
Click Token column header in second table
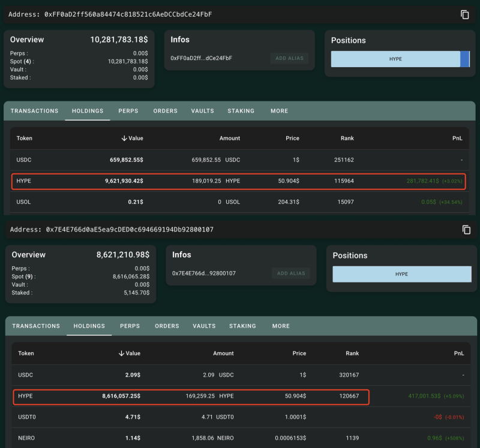pyautogui.click(x=26, y=353)
